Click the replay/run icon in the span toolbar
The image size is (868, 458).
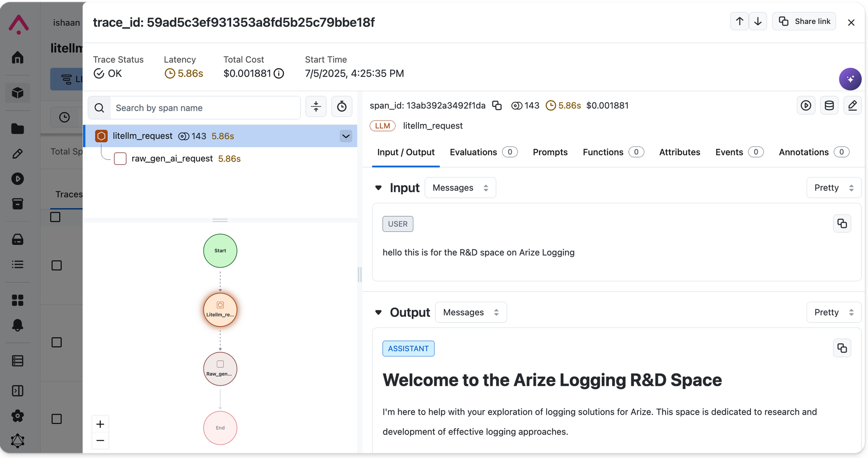point(807,105)
